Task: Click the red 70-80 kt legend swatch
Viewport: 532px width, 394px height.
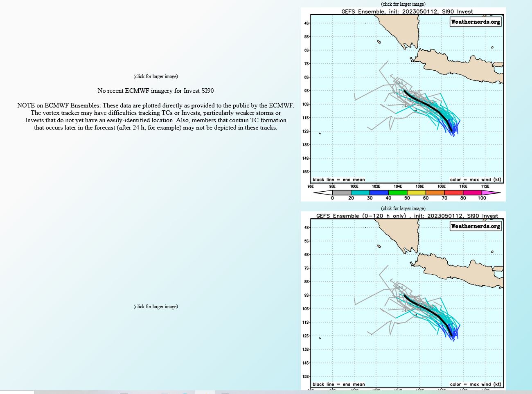Action: click(453, 193)
